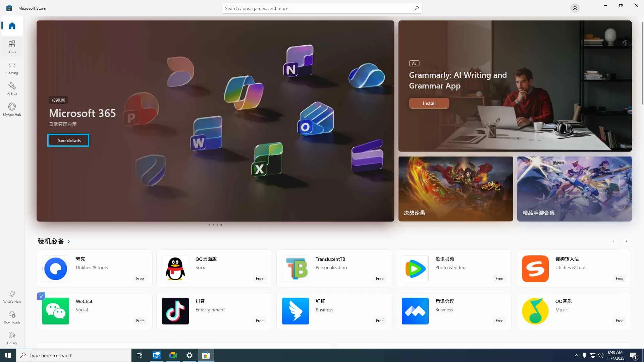Open the TranslucentTB app card
Viewport: 644px width, 362px height.
[x=334, y=268]
